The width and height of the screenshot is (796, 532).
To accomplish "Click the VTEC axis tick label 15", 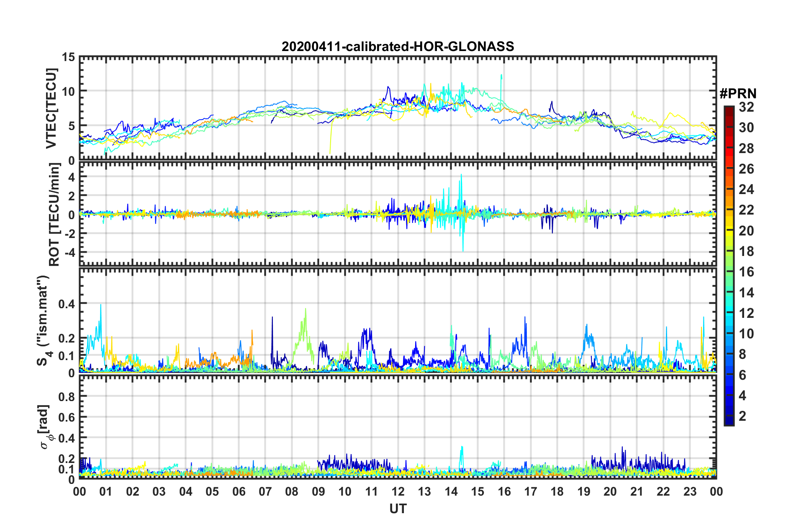I will pos(68,57).
